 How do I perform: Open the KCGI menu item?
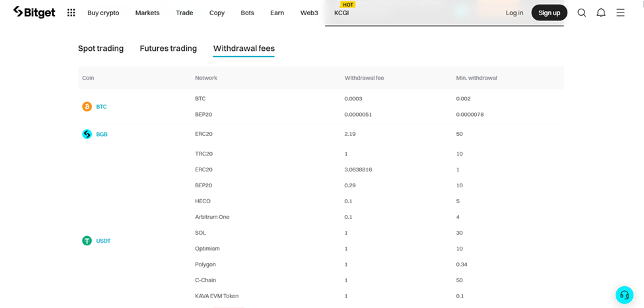(x=341, y=13)
